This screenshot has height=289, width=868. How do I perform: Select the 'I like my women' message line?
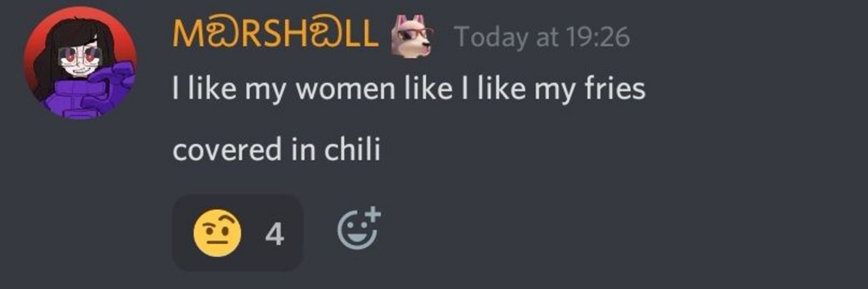(x=409, y=89)
